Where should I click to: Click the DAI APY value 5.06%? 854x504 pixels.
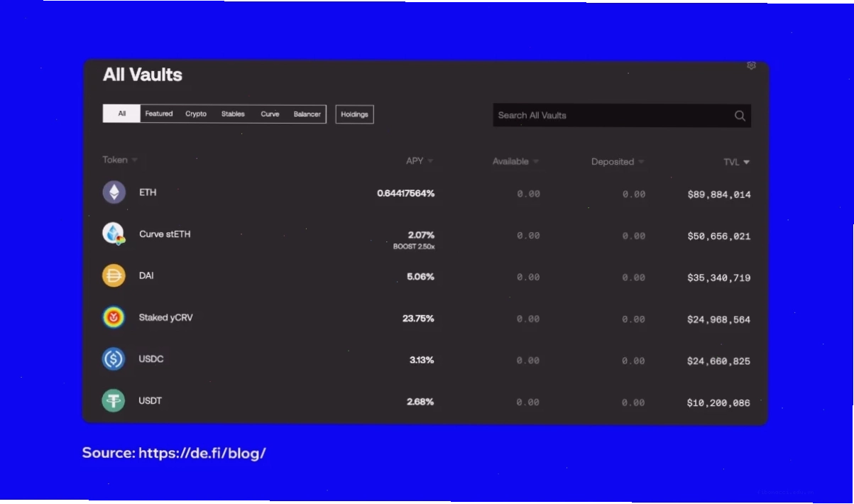tap(420, 276)
